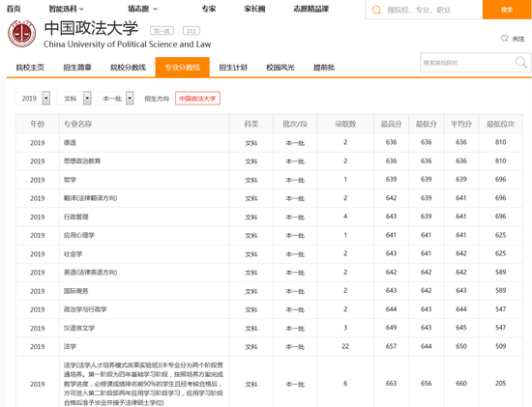Viewport: 532px width, 407px height.
Task: Click the heart 关注 follow icon
Action: (x=505, y=39)
